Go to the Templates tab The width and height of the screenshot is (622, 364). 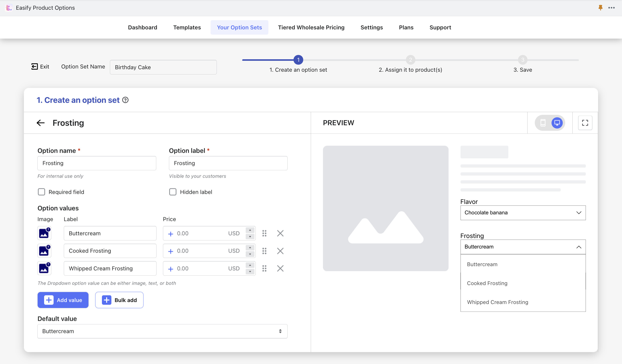[187, 27]
